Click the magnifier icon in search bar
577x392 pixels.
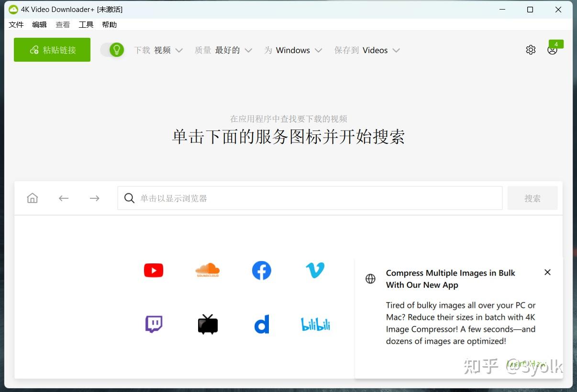129,198
